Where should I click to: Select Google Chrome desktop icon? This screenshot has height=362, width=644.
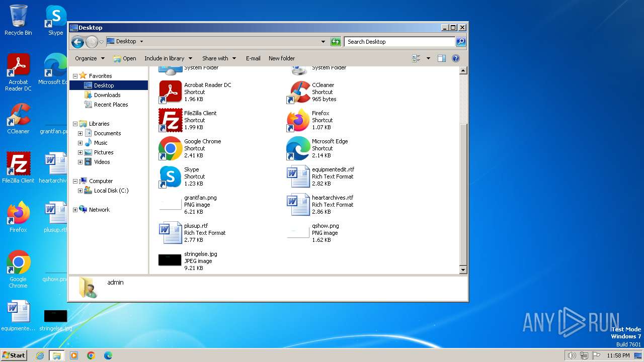(x=18, y=269)
